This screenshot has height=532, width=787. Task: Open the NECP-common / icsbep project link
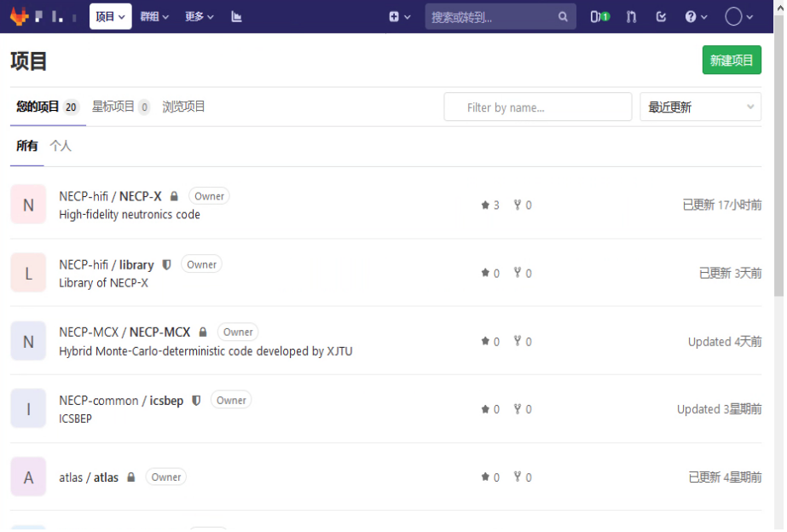click(121, 401)
